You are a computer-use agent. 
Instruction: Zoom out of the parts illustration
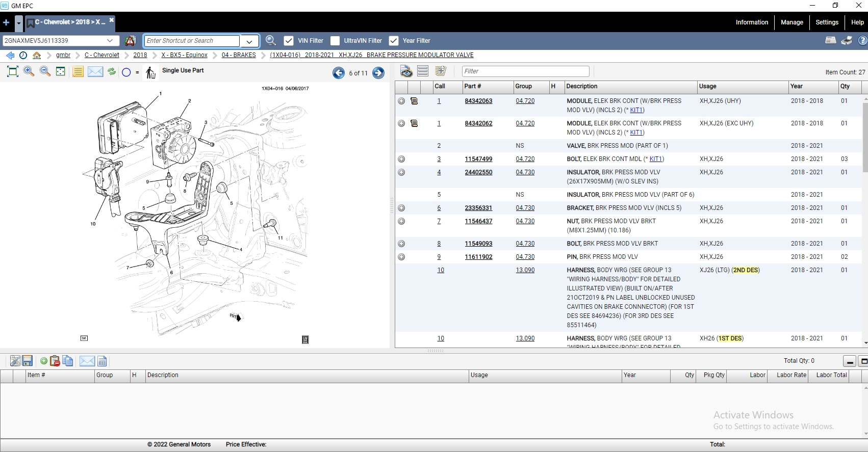(x=45, y=71)
